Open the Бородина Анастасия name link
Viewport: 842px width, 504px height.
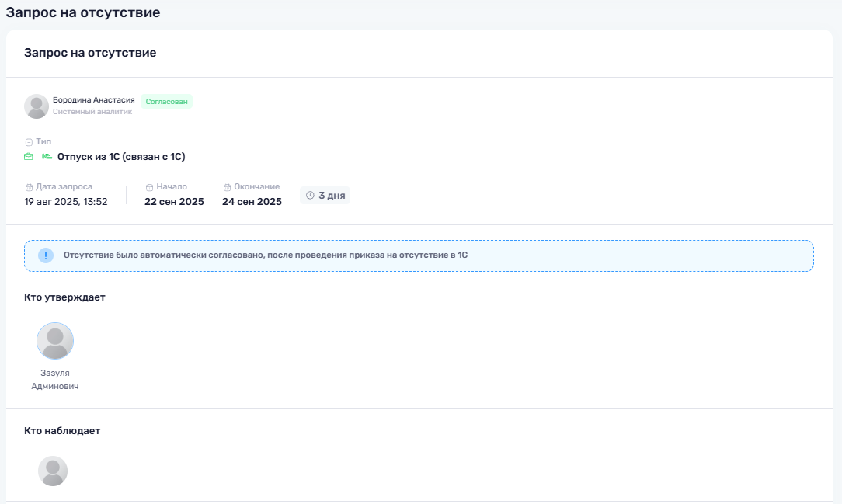93,100
